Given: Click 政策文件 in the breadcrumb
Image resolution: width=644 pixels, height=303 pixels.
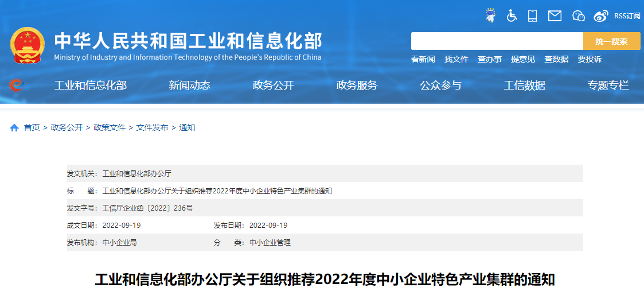Looking at the screenshot, I should [110, 127].
